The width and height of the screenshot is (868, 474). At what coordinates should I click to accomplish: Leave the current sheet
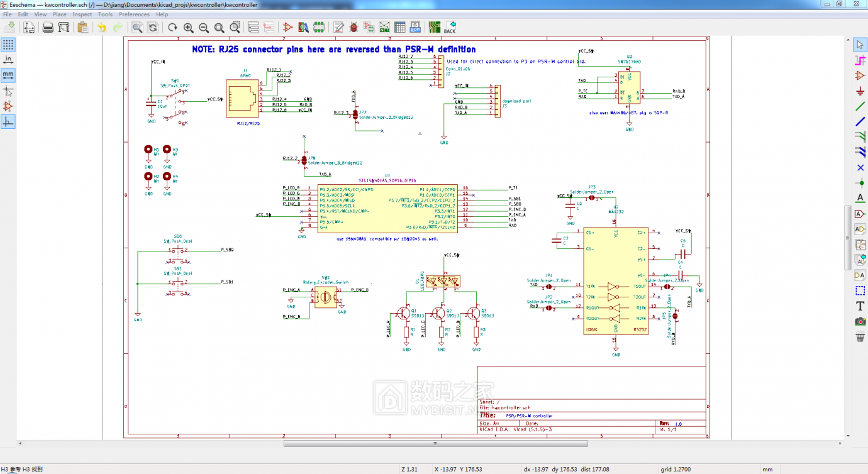(x=269, y=27)
